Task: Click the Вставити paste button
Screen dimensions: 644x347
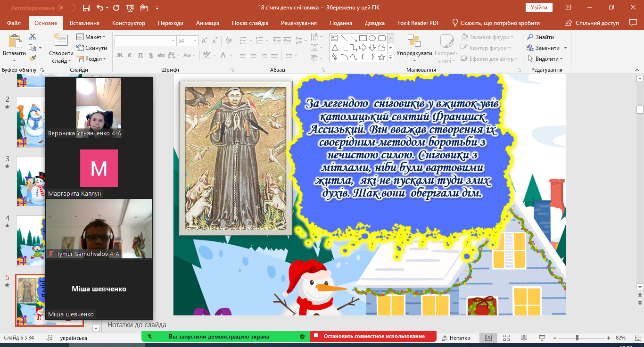Action: click(14, 47)
